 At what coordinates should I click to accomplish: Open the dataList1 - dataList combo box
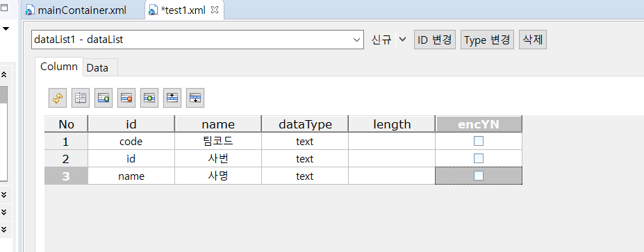(x=197, y=40)
